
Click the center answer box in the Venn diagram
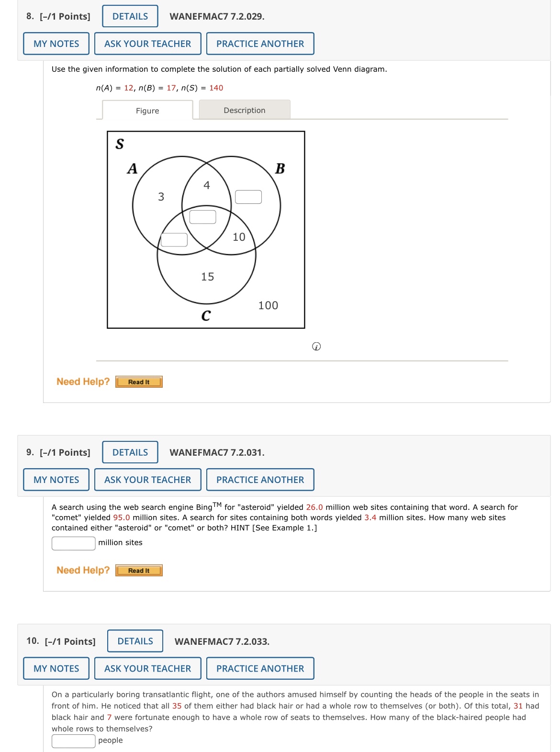203,218
